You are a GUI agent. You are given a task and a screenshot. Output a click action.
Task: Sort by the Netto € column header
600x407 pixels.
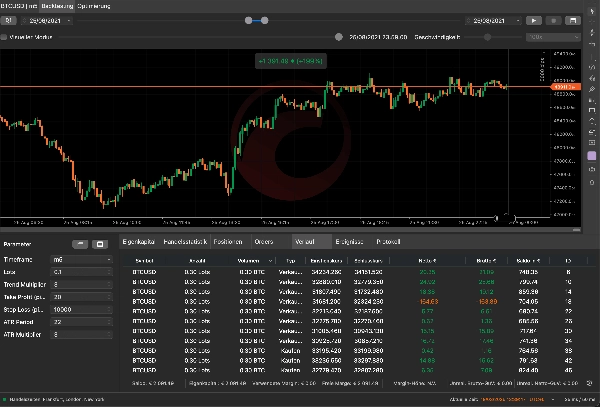click(427, 261)
